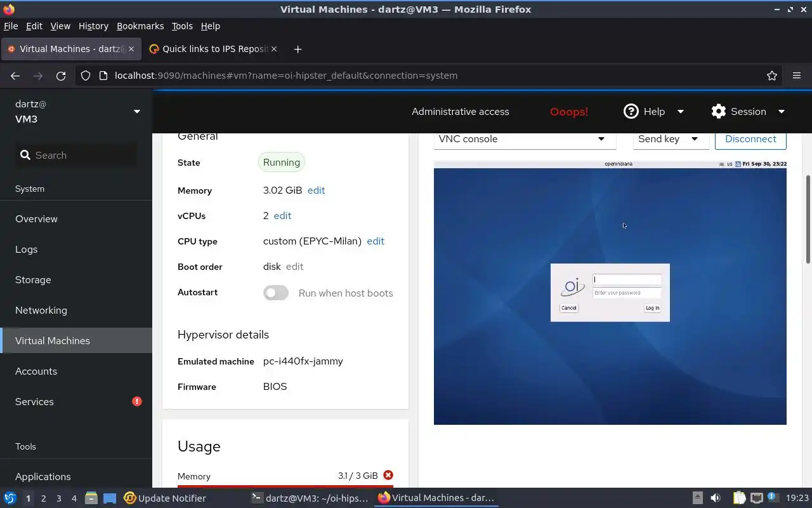
Task: Open the Bookmarks menu
Action: [140, 26]
